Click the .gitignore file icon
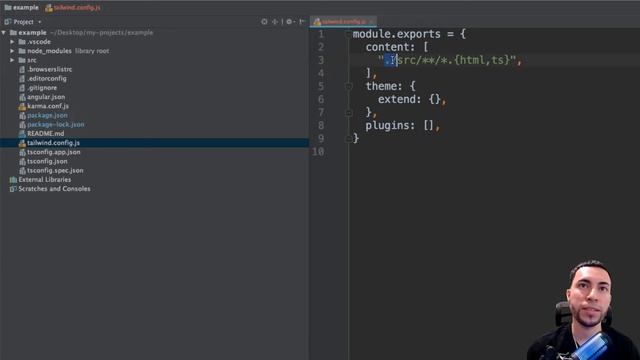The image size is (640, 360). click(22, 88)
